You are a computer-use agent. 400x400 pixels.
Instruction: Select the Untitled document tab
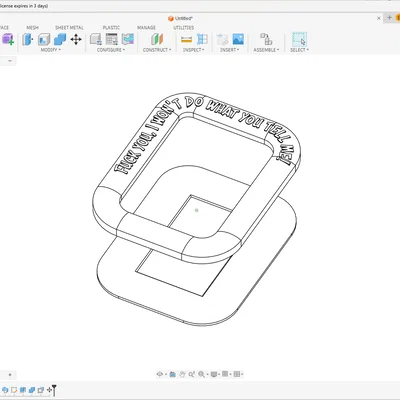(180, 18)
